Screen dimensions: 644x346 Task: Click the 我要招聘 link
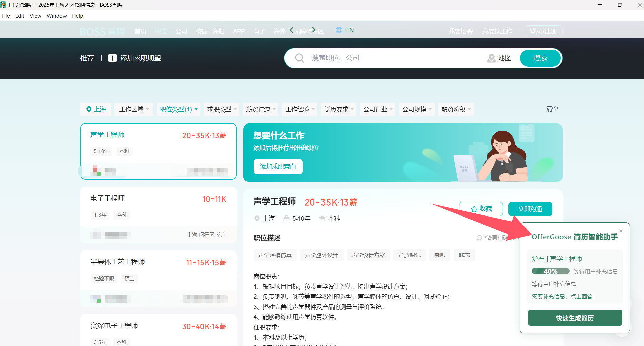pyautogui.click(x=461, y=31)
